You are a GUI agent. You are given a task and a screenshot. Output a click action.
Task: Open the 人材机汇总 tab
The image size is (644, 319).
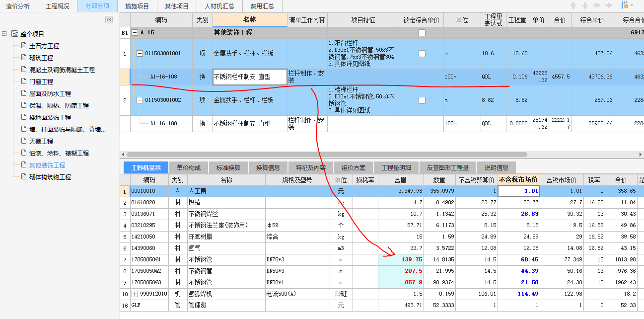(x=219, y=6)
